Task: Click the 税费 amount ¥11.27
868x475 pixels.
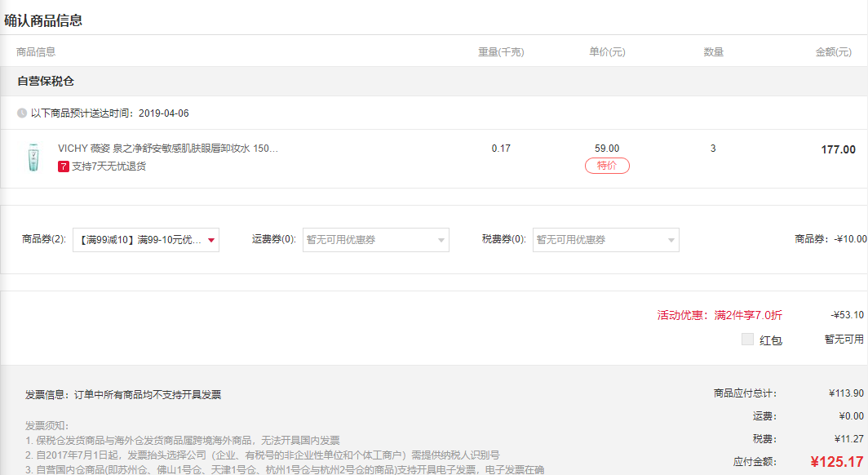Action: tap(849, 439)
